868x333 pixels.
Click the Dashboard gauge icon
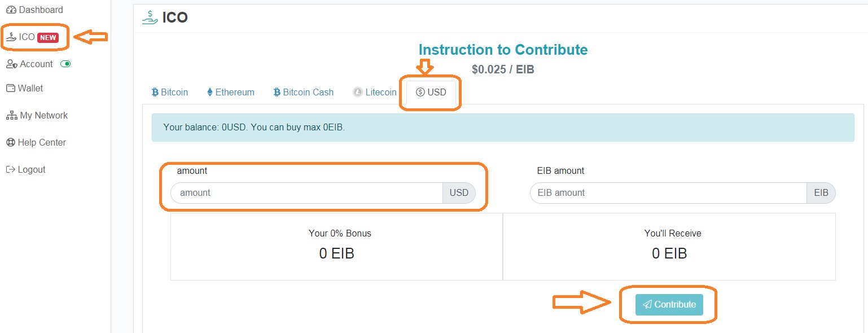coord(11,10)
